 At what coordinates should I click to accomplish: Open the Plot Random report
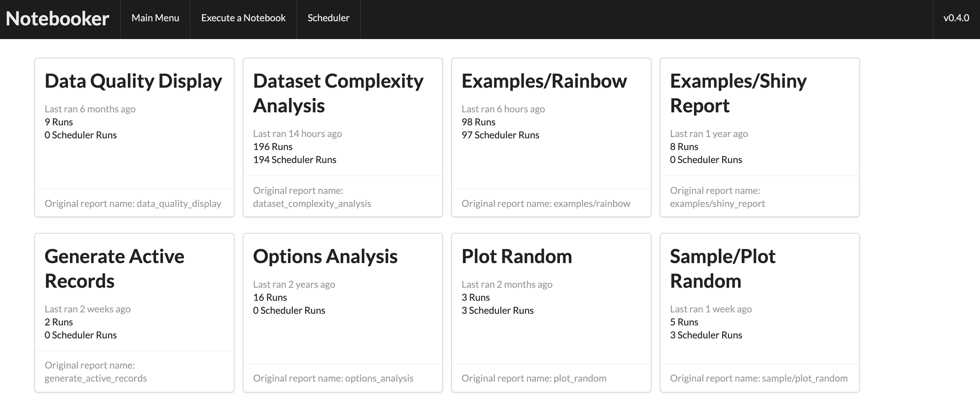(x=516, y=257)
